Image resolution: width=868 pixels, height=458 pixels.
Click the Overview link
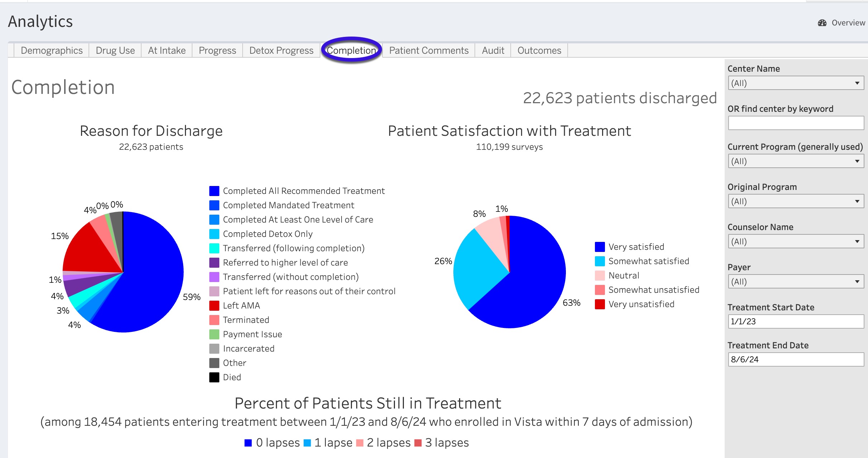tap(848, 23)
